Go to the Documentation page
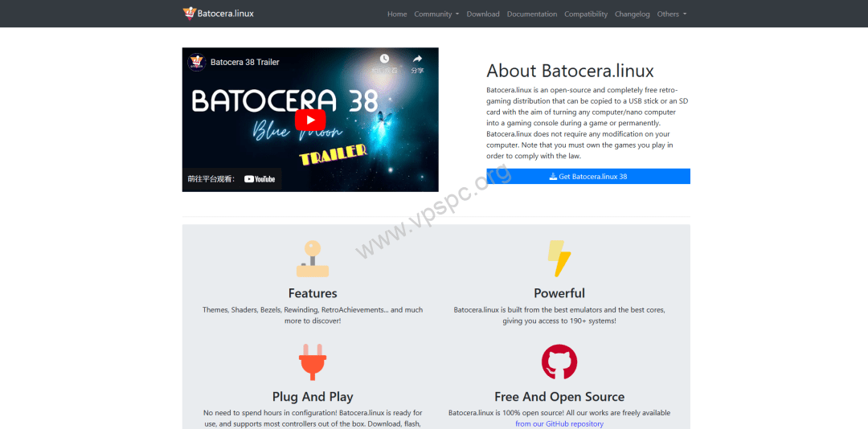Viewport: 868px width, 429px height. pos(532,14)
